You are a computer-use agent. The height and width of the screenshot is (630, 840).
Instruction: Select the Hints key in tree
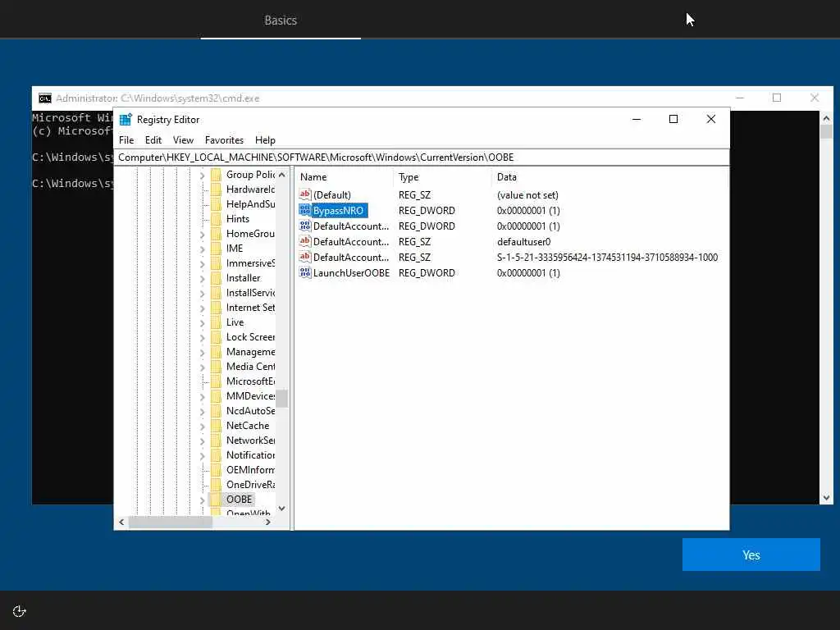238,218
